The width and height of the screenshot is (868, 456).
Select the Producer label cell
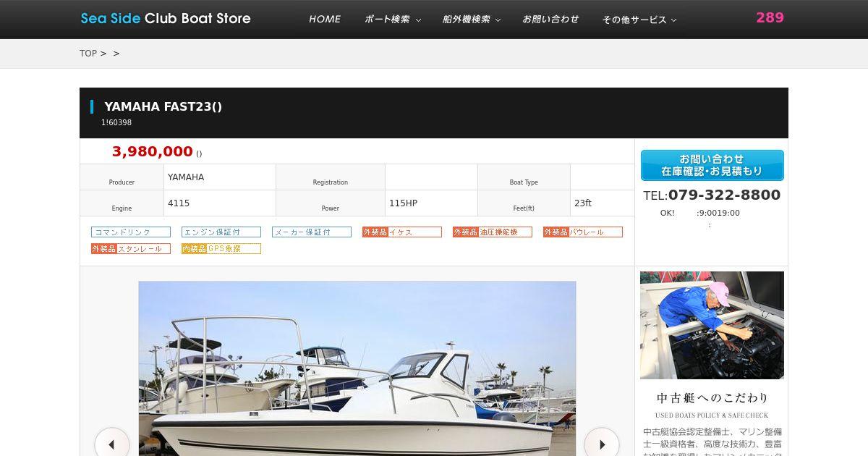[x=122, y=177]
